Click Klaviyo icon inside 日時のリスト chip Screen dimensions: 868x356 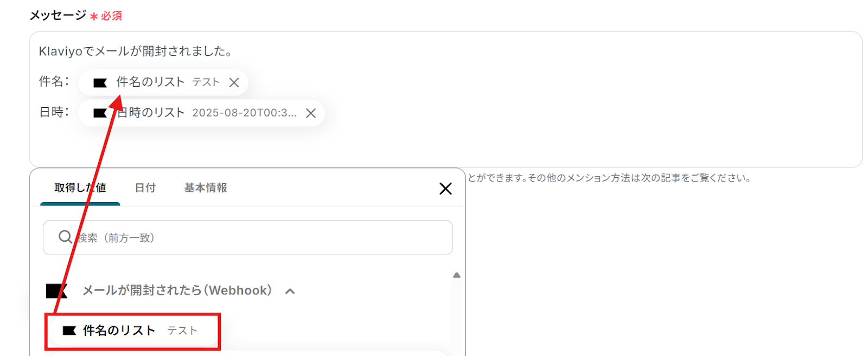point(100,113)
